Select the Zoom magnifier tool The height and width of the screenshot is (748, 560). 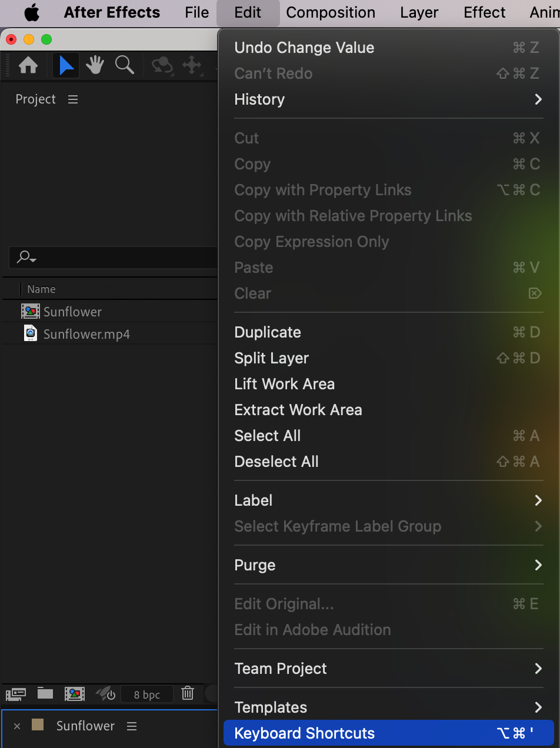click(x=124, y=65)
